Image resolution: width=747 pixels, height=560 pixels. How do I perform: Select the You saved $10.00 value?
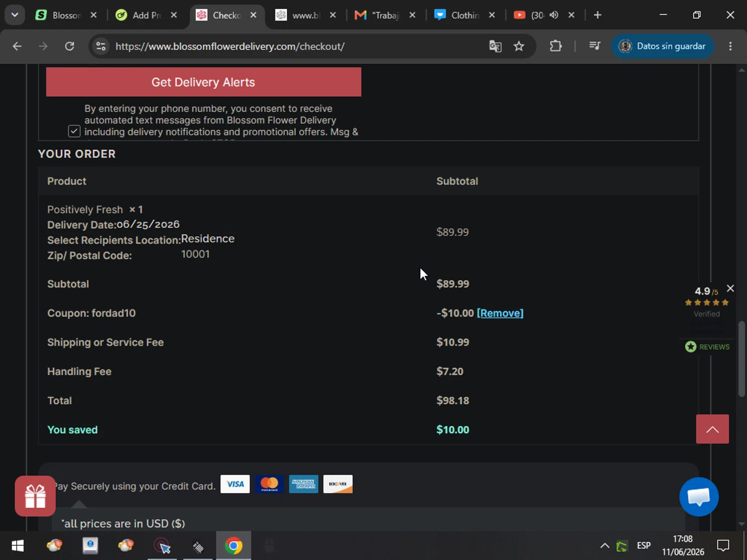453,430
